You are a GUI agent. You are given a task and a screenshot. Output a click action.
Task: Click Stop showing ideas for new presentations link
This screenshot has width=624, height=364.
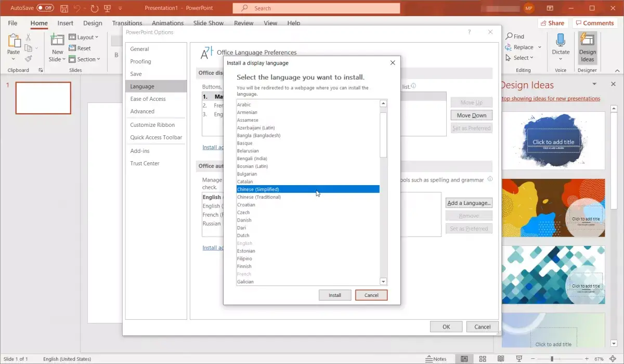point(551,98)
